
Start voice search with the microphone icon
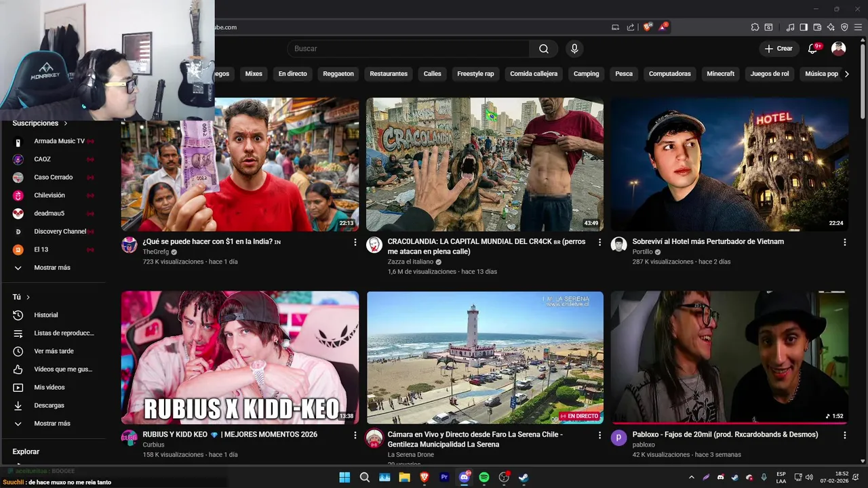(x=574, y=49)
